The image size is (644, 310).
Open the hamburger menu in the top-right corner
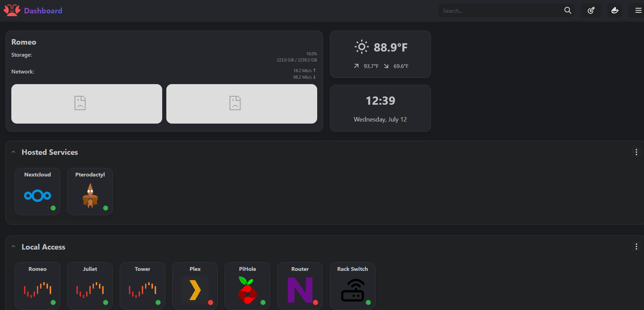pos(638,10)
